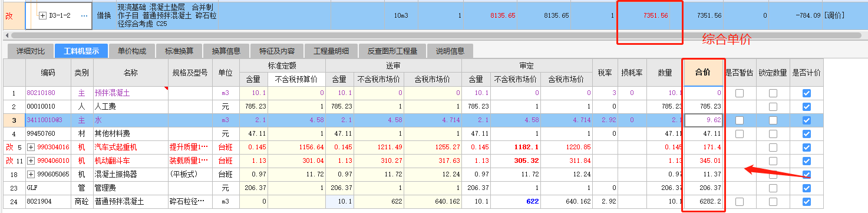Viewport: 868px width, 213px height.
Task: Click the 损耗率 column header
Action: tap(631, 73)
